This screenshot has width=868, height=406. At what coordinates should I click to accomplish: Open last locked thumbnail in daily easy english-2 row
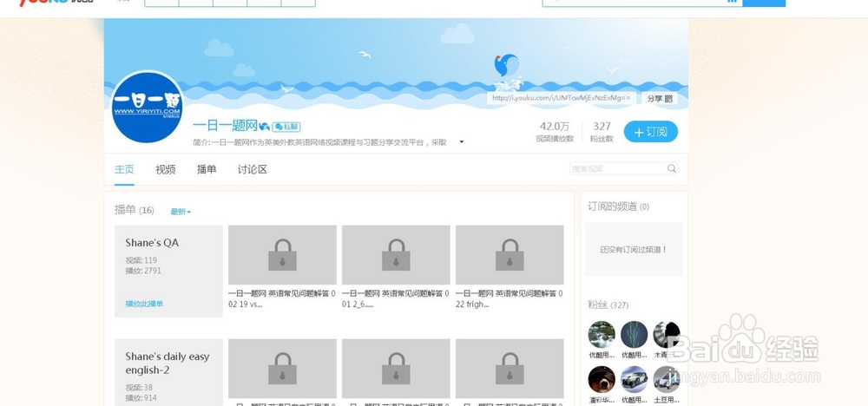tap(510, 369)
